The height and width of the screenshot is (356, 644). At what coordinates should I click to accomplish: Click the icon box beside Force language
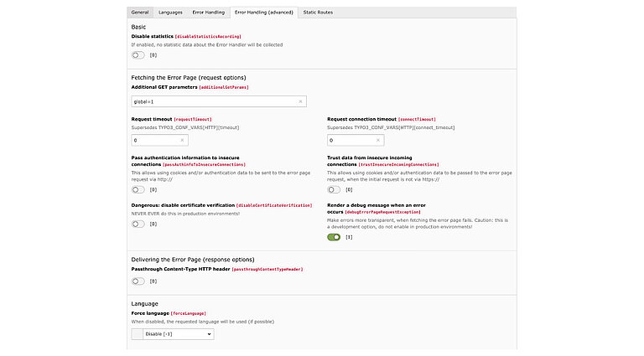click(138, 334)
